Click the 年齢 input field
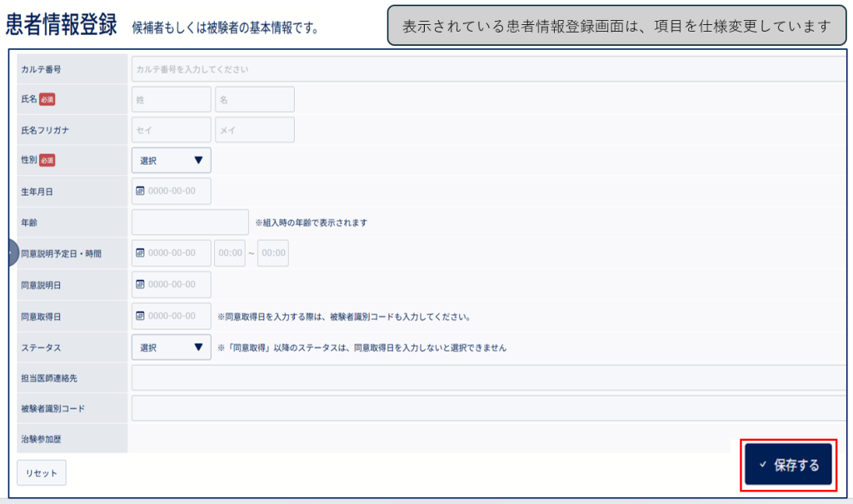The width and height of the screenshot is (853, 504). [190, 222]
